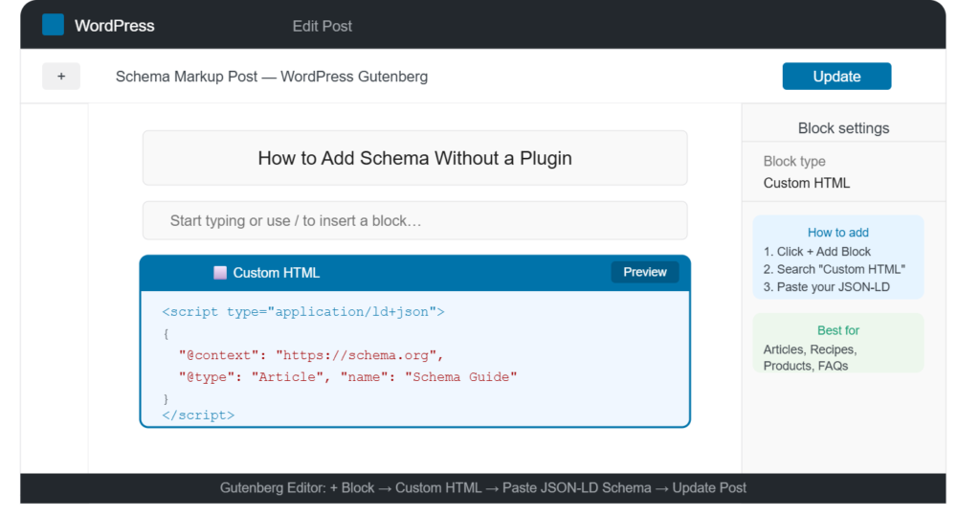Click inside the Custom HTML code area
Viewport: 980px width, 517px height.
(415, 359)
